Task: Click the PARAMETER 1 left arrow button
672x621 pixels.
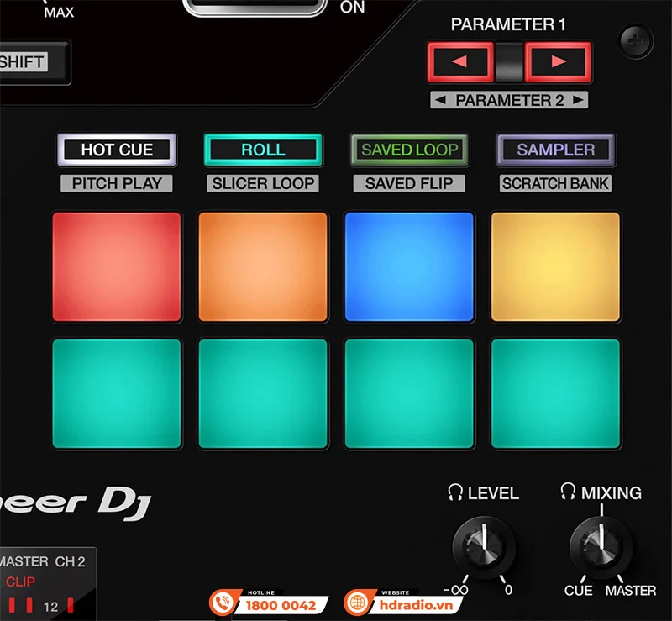Action: point(460,61)
